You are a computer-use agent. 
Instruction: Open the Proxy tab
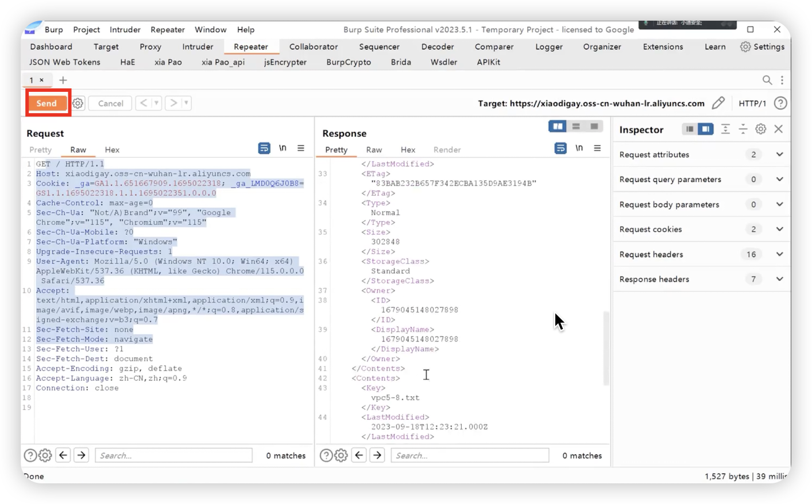150,46
